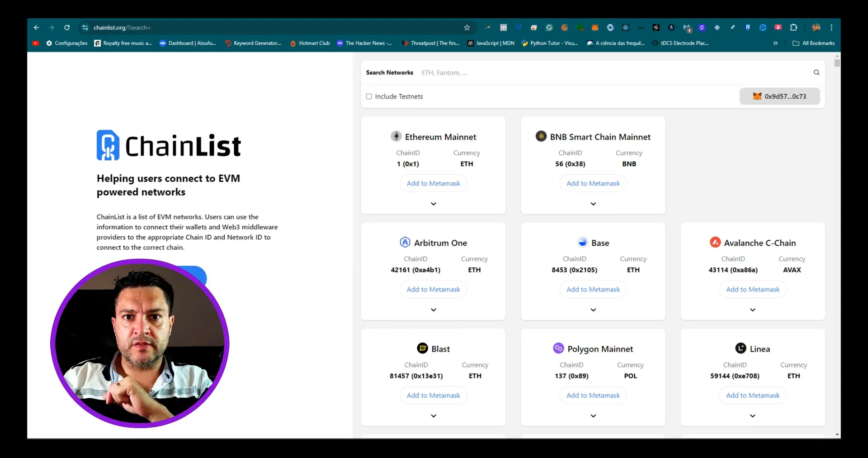Click the Arbitrum One logo icon

(x=405, y=242)
